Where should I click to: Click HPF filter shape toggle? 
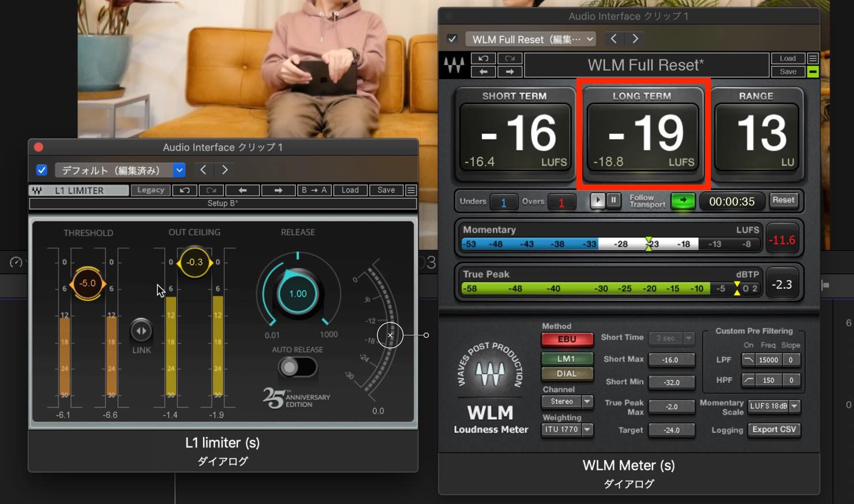tap(748, 380)
